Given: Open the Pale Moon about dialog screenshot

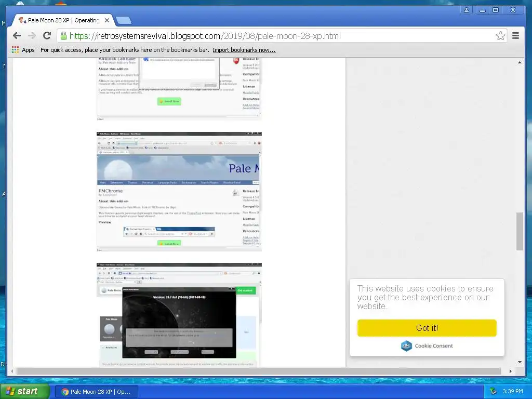Looking at the screenshot, I should pyautogui.click(x=179, y=315).
